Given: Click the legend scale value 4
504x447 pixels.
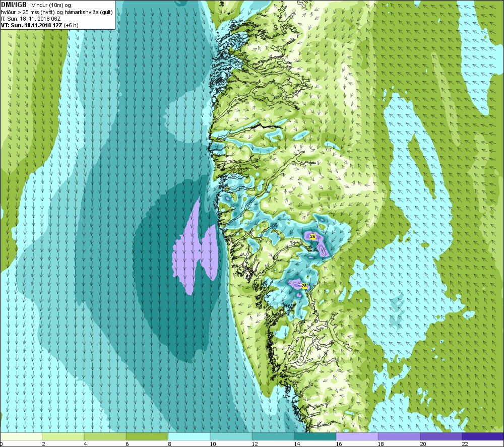Looking at the screenshot, I should coord(85,444).
